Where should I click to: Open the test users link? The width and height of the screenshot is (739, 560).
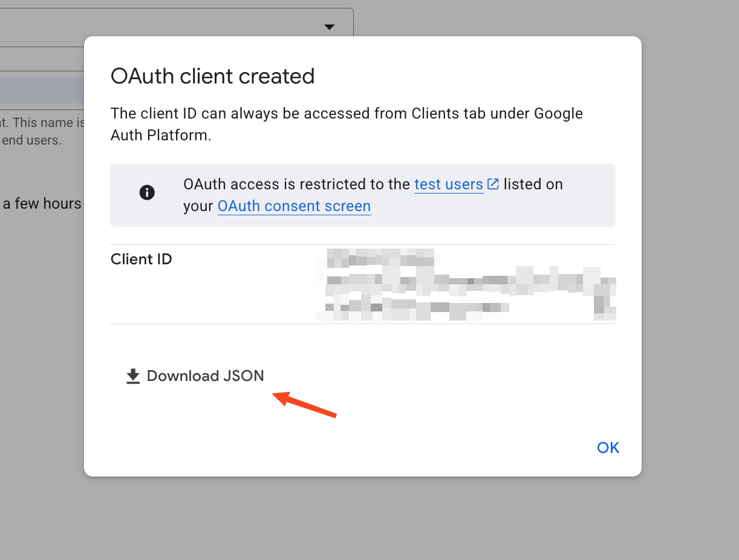tap(449, 184)
